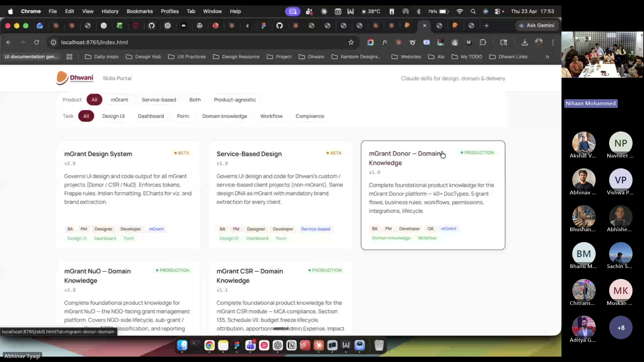Click the Chrome profile avatar
644x362 pixels.
coord(539,43)
